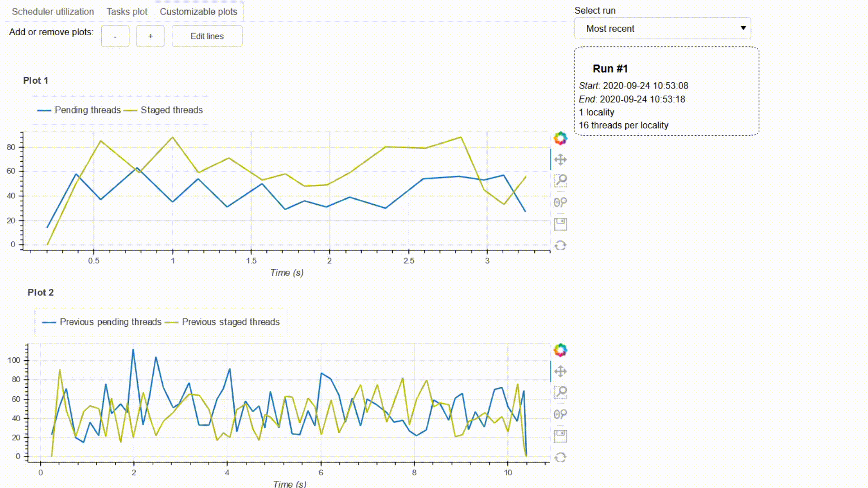Click the reset/refresh icon on Plot 1
The height and width of the screenshot is (488, 868).
pos(560,245)
